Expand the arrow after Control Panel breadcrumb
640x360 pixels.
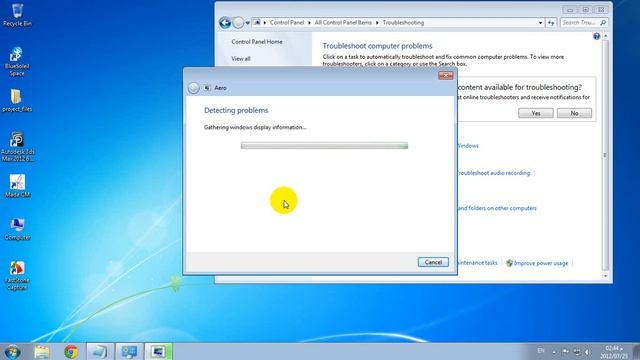coord(309,22)
